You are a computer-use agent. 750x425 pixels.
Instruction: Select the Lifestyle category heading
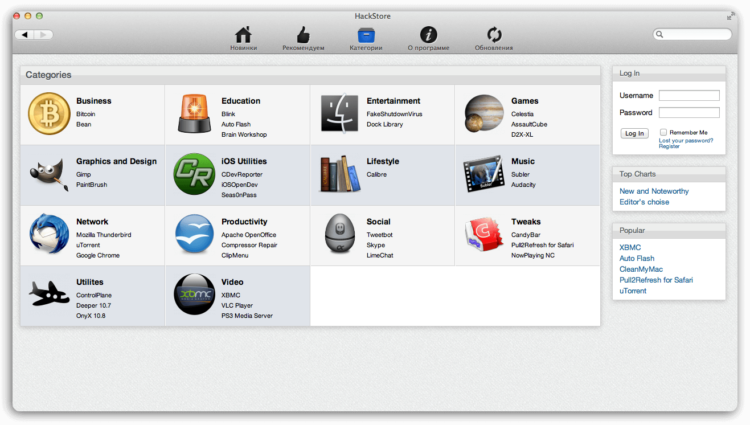[x=382, y=162]
